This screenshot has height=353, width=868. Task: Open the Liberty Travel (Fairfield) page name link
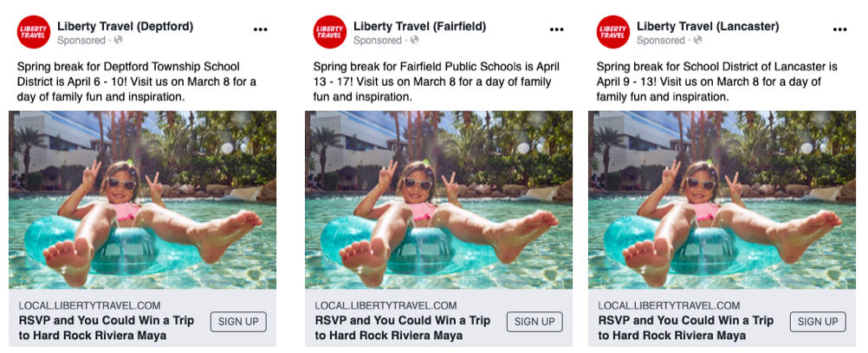(x=419, y=26)
